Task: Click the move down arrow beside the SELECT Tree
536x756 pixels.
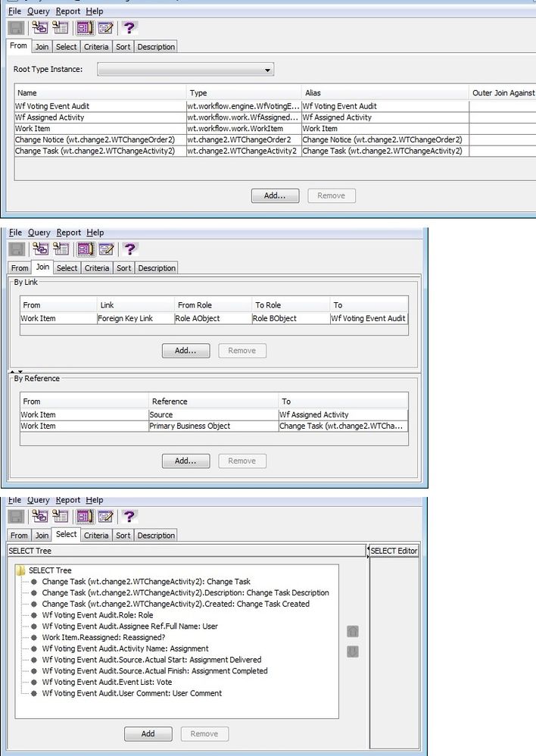Action: pos(352,651)
